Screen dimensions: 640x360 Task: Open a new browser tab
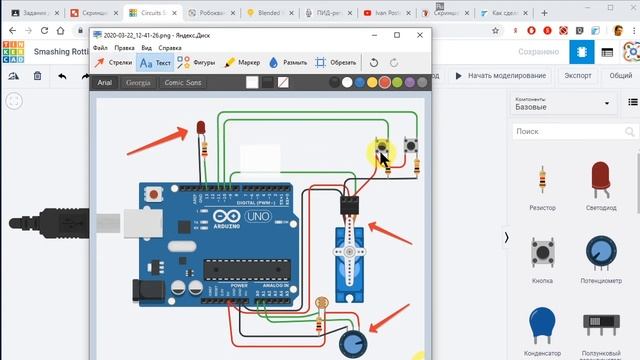click(544, 13)
